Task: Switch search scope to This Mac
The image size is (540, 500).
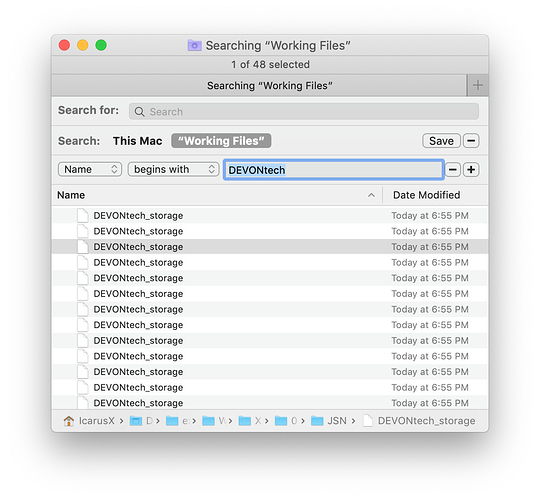Action: click(137, 140)
